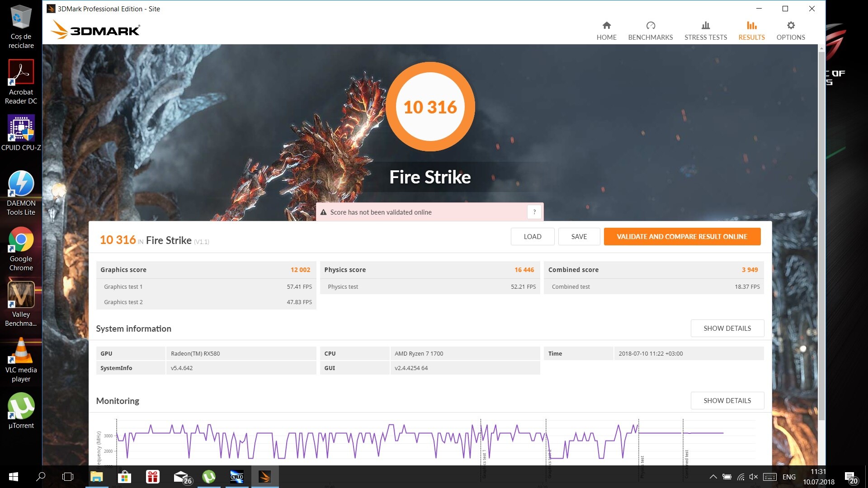Open VLC media player desktop shortcut

pyautogui.click(x=21, y=360)
